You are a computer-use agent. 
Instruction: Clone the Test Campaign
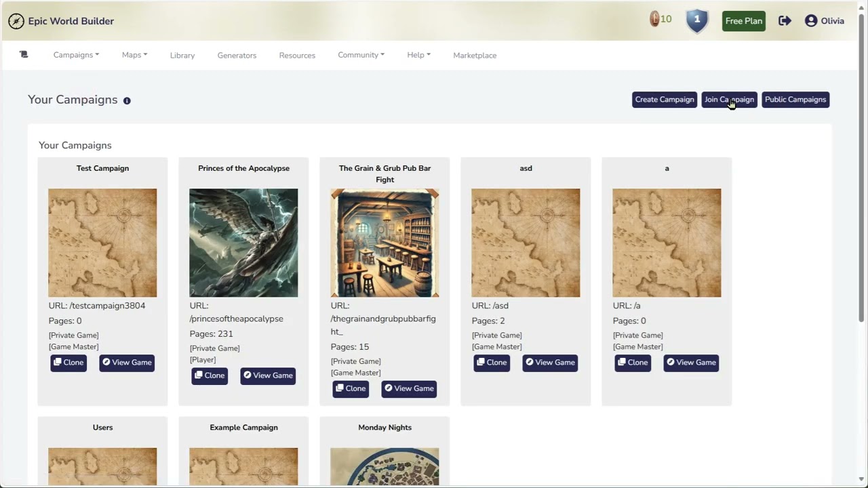point(68,363)
